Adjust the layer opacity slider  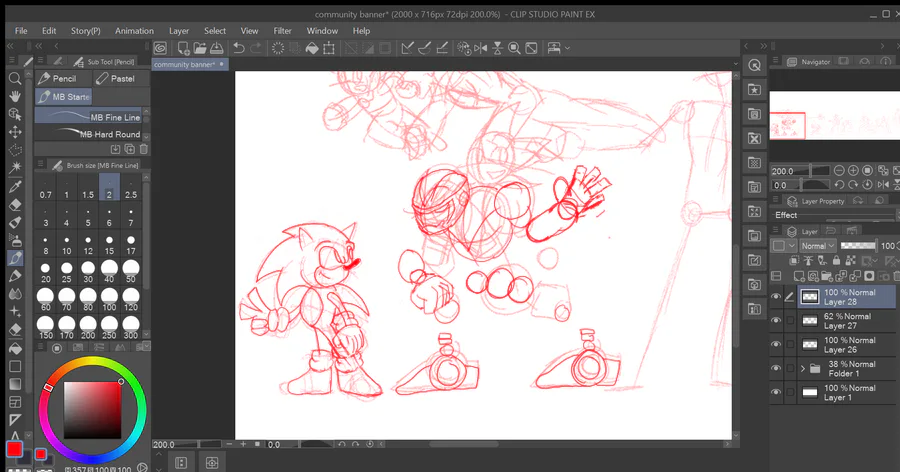(x=858, y=246)
